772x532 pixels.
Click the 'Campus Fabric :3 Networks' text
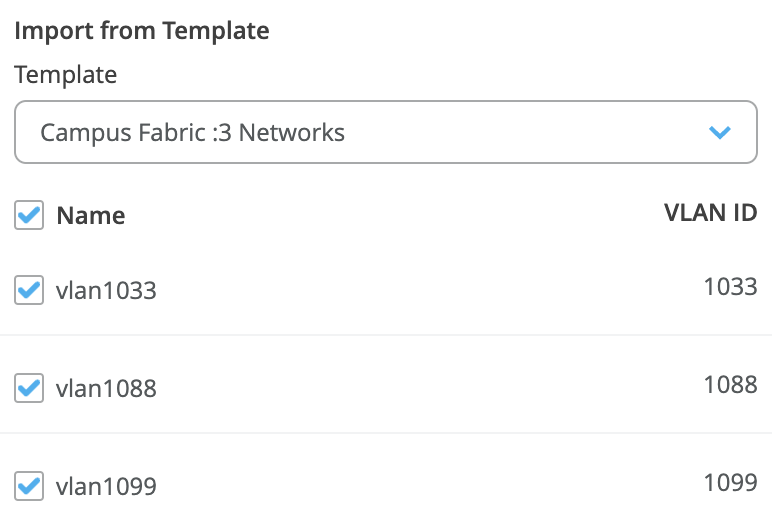click(x=192, y=132)
